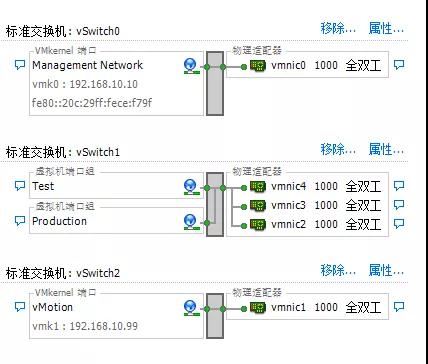The width and height of the screenshot is (428, 364).
Task: Open the info bubble right of vmnic4
Action: point(399,186)
